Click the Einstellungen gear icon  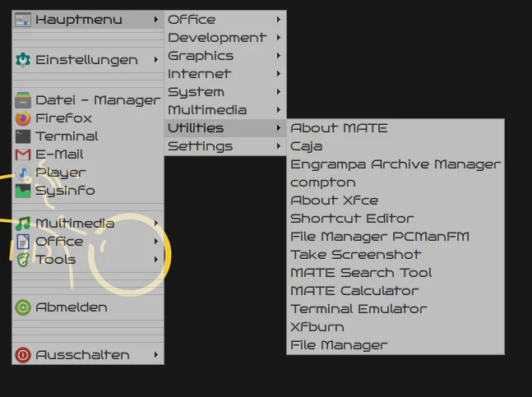(23, 60)
